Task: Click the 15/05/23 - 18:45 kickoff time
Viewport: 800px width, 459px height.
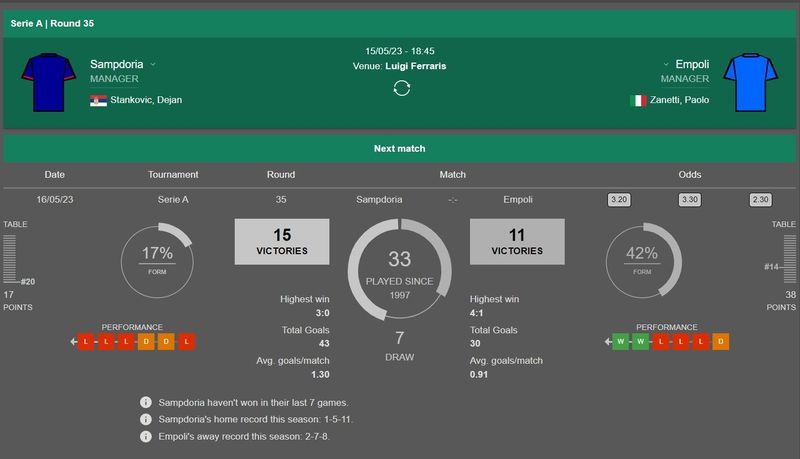Action: (x=400, y=51)
